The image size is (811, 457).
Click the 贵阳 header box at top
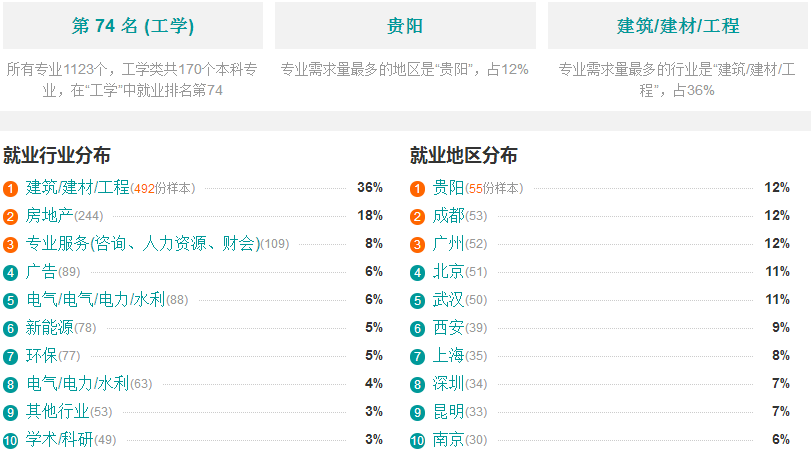coord(405,25)
